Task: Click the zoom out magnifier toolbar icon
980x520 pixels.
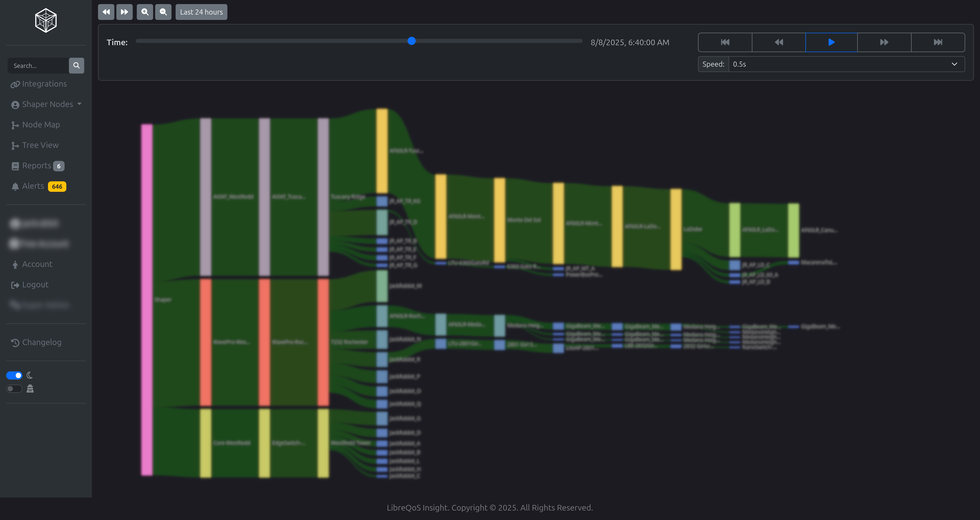Action: (x=163, y=12)
